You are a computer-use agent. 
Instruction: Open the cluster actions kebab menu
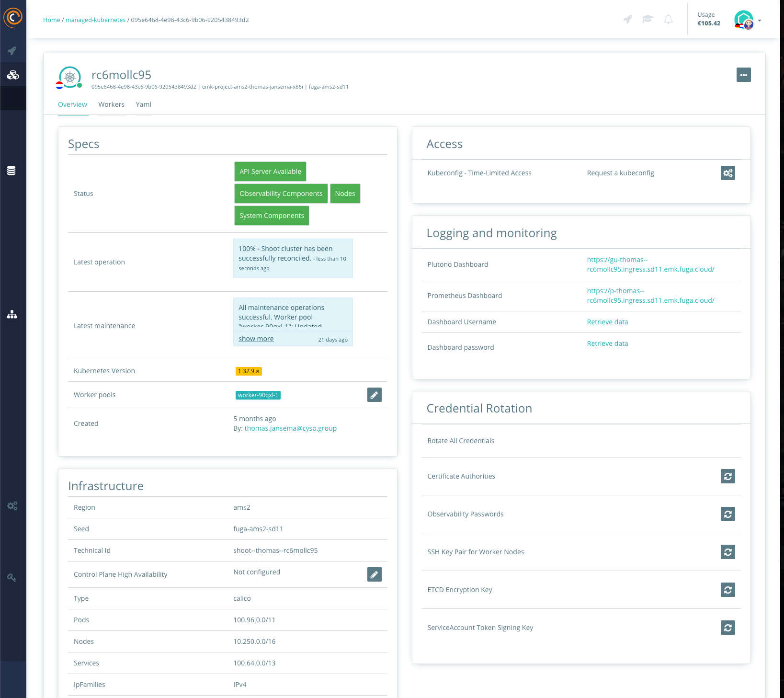coord(743,75)
